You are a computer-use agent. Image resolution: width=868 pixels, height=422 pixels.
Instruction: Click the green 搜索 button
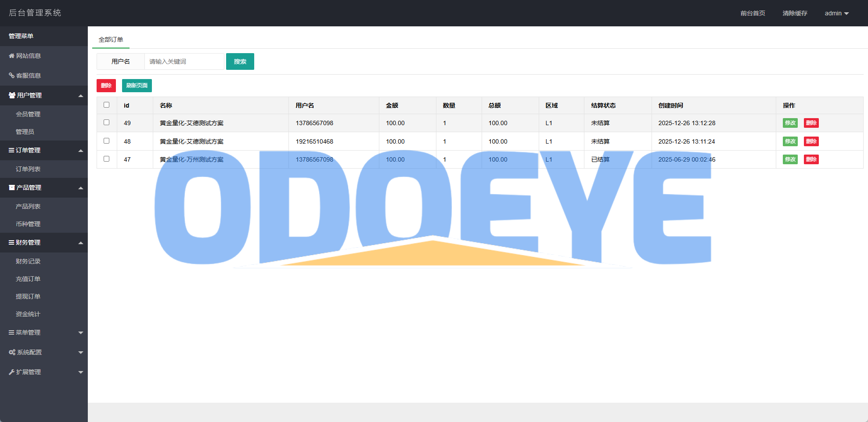(x=240, y=61)
